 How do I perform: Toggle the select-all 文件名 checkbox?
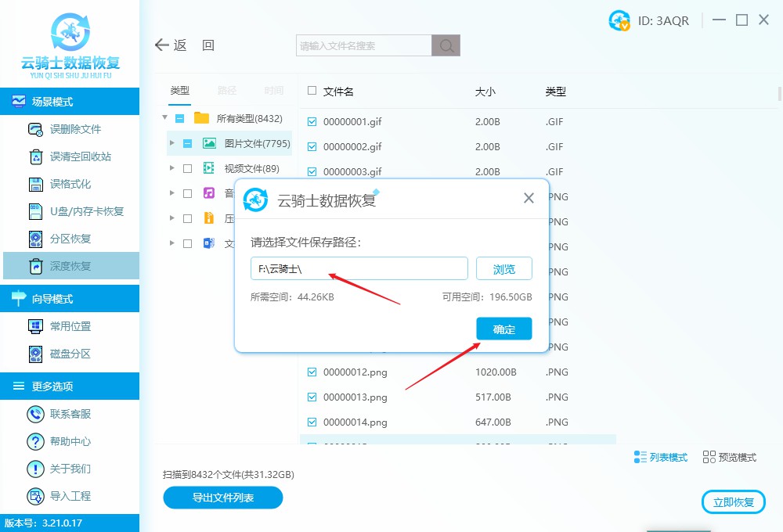(312, 90)
